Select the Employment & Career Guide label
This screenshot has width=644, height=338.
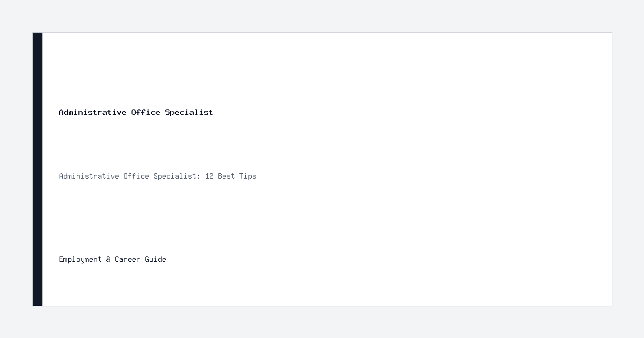[113, 259]
